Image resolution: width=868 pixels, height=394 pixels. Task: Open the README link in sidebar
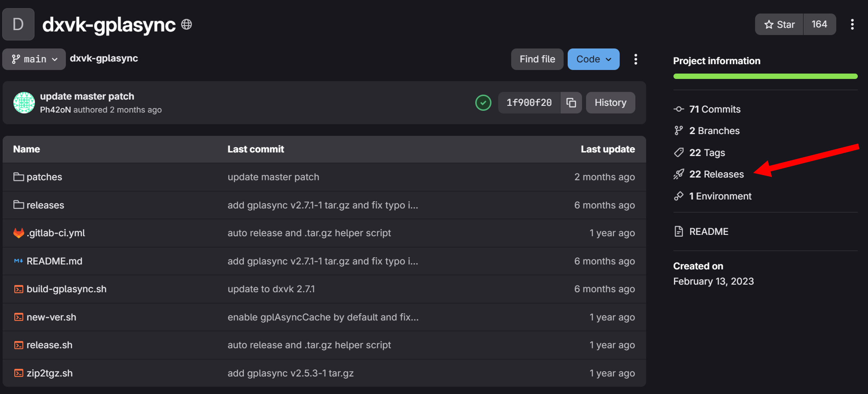click(x=708, y=232)
